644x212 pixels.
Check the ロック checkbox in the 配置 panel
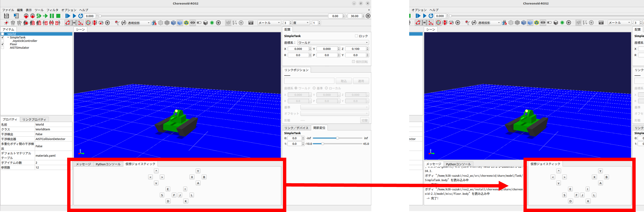[357, 36]
